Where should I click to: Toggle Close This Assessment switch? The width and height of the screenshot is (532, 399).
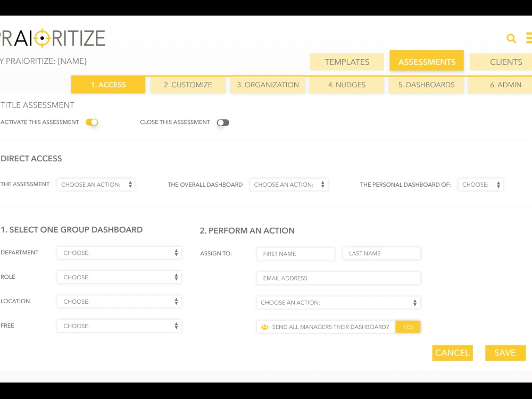223,122
